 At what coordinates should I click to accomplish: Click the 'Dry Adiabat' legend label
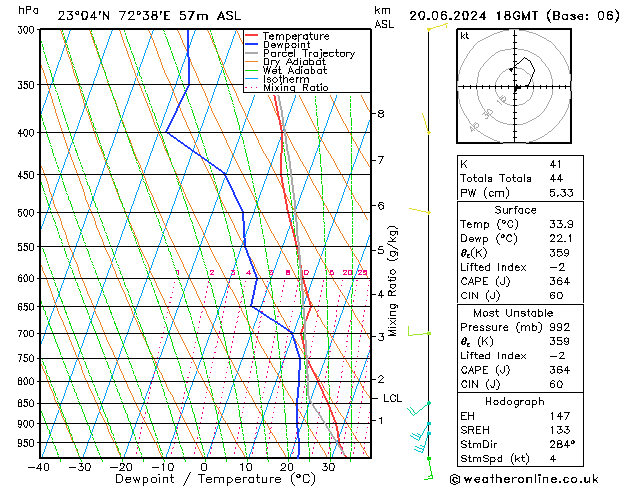(x=294, y=62)
